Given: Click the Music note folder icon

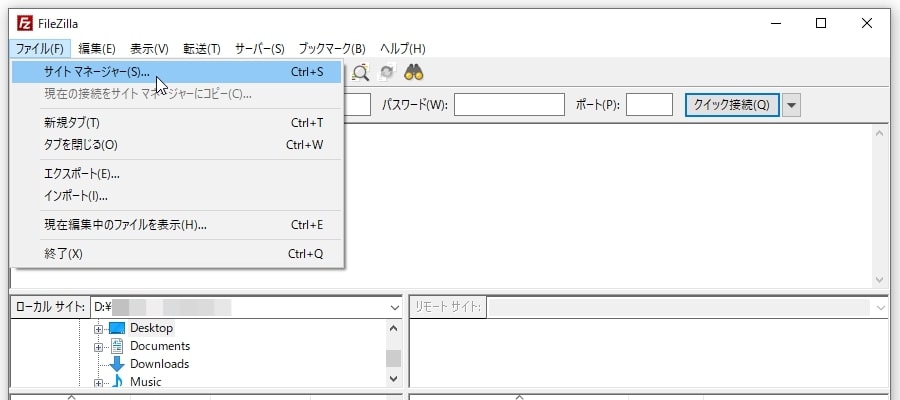Looking at the screenshot, I should coord(117,382).
